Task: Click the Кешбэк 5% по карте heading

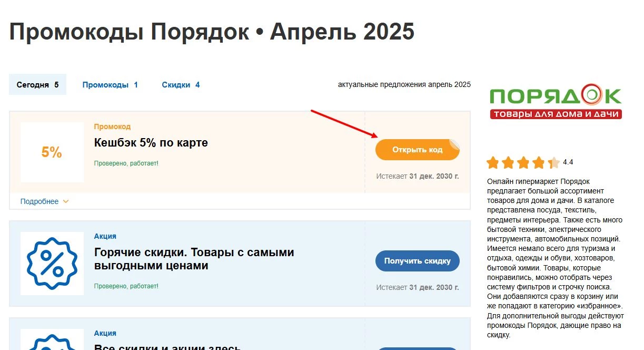Action: 151,142
